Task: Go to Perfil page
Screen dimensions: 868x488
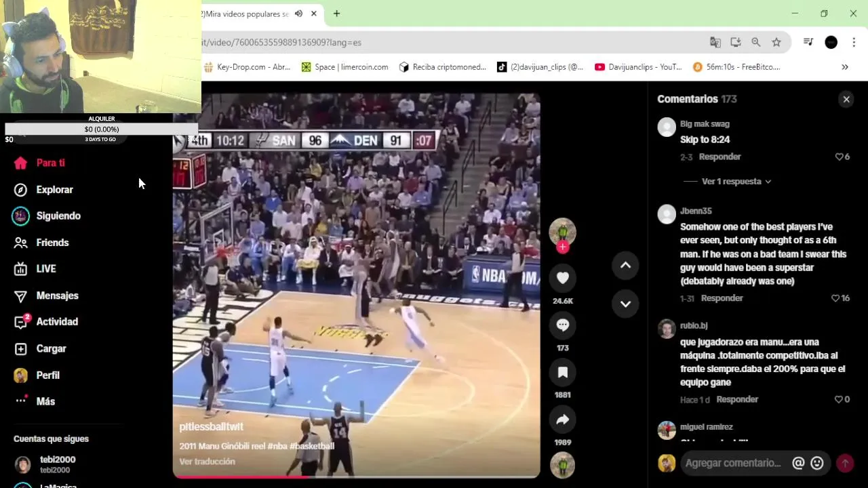Action: coord(37,375)
